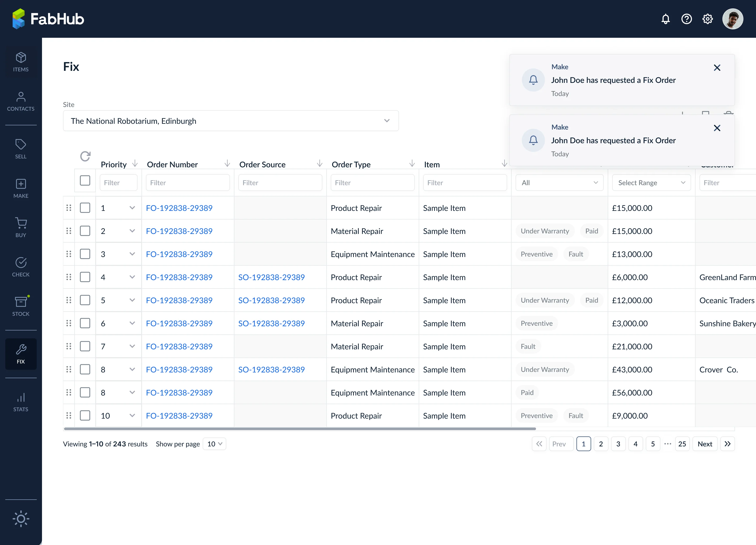Viewport: 756px width, 545px height.
Task: Open the notifications bell in header
Action: click(665, 19)
